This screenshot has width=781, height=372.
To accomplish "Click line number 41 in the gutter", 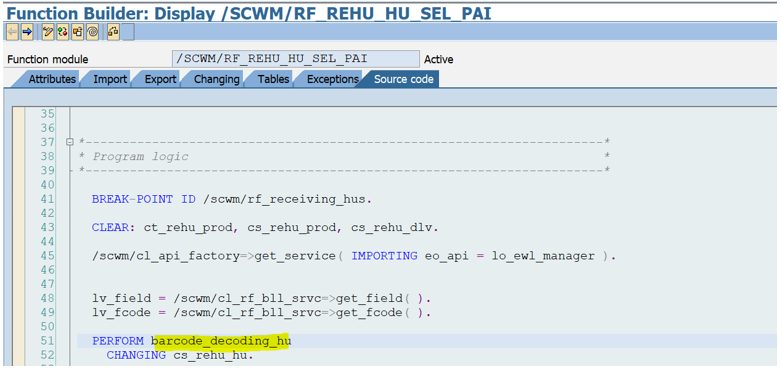I will pyautogui.click(x=47, y=200).
